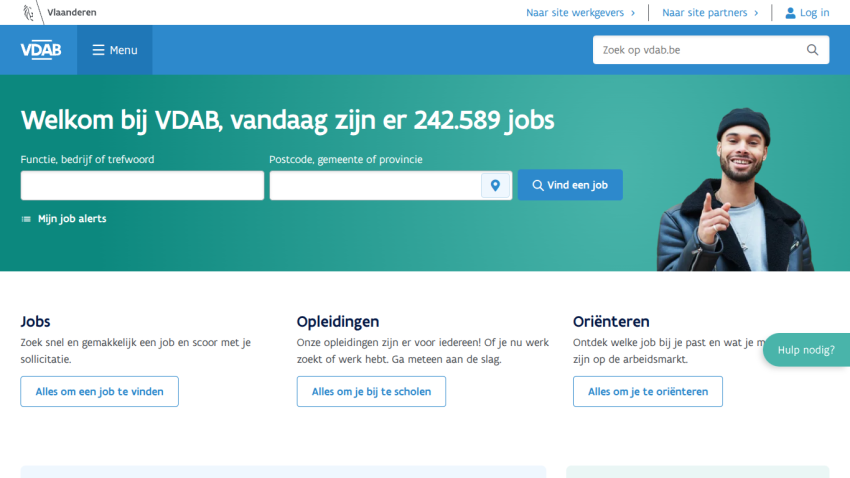Click the 'Functie, bedrijf of trefwoord' input
850x478 pixels.
click(142, 185)
